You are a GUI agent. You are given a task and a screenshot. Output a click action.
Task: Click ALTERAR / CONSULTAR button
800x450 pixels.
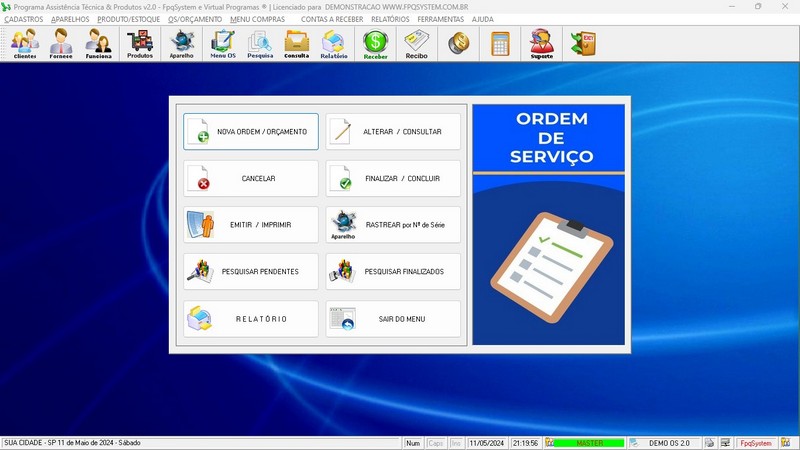point(393,132)
